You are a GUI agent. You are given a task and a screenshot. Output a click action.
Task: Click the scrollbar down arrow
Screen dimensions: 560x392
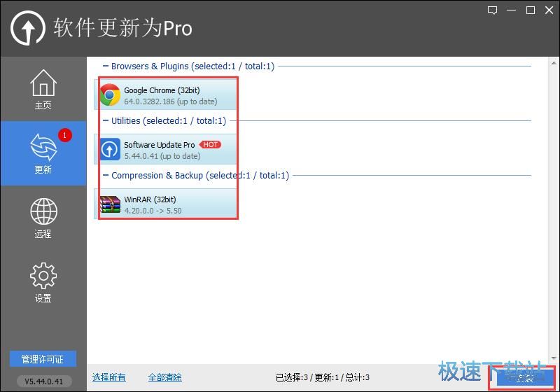pos(554,358)
